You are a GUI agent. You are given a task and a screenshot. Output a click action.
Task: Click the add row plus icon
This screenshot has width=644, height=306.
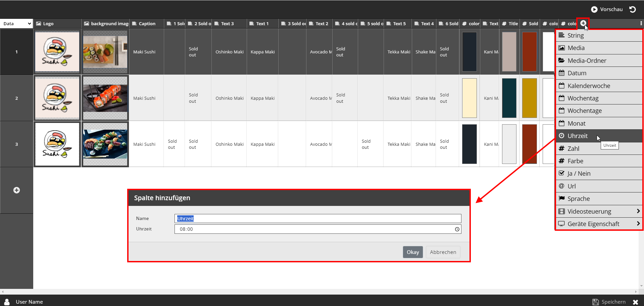click(x=16, y=190)
